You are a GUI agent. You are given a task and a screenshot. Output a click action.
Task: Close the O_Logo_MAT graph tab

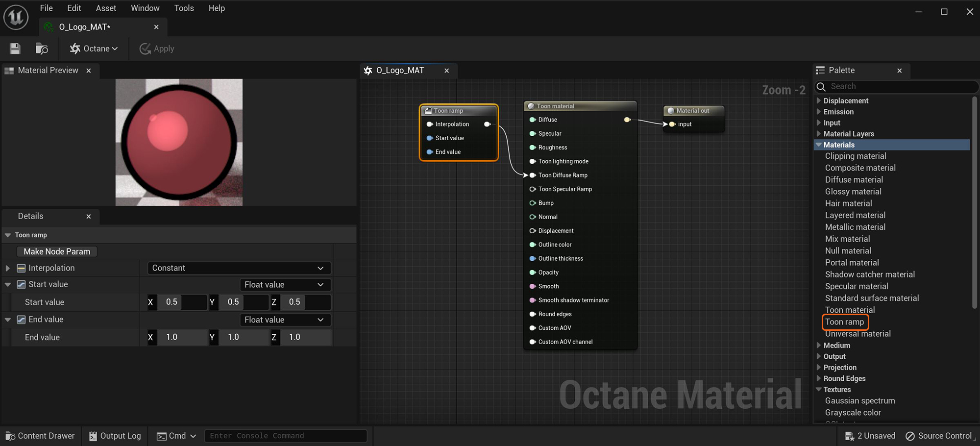point(446,71)
